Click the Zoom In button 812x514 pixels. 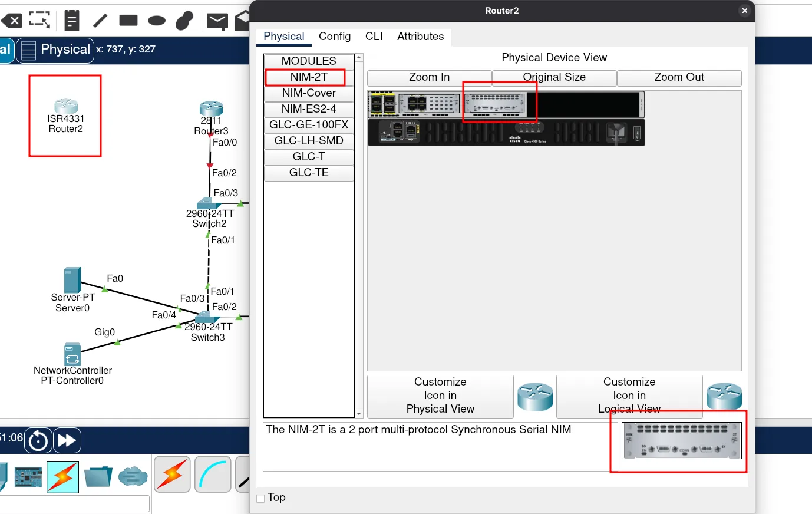coord(429,78)
